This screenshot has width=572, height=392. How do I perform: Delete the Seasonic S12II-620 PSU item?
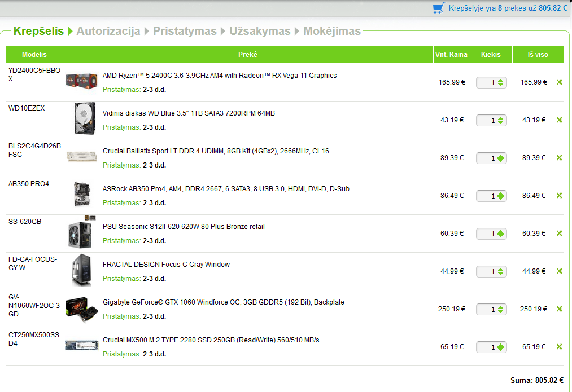point(559,233)
